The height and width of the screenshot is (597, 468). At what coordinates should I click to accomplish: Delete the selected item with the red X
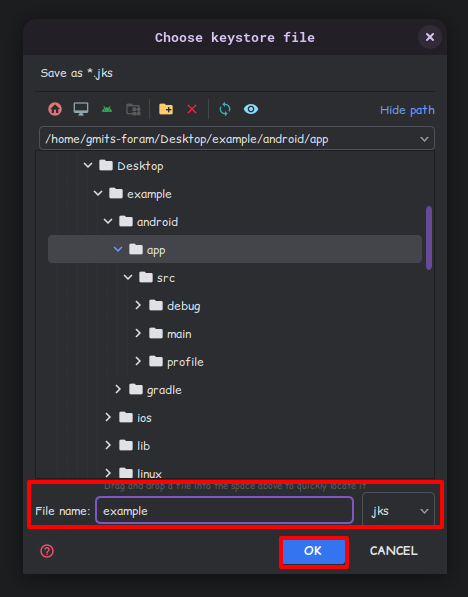tap(192, 109)
